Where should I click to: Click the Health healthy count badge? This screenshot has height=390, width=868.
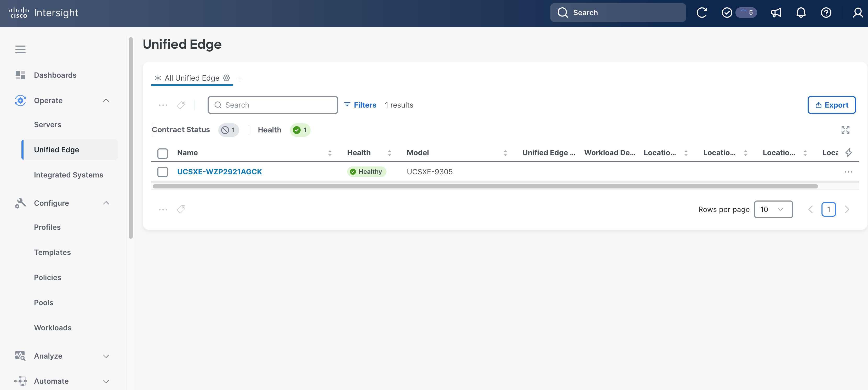pos(300,130)
